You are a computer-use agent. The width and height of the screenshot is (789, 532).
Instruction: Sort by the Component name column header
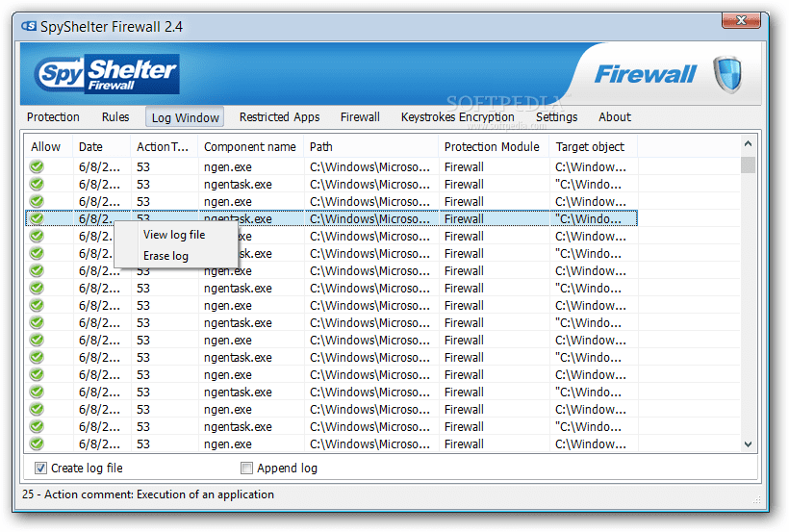pos(250,146)
